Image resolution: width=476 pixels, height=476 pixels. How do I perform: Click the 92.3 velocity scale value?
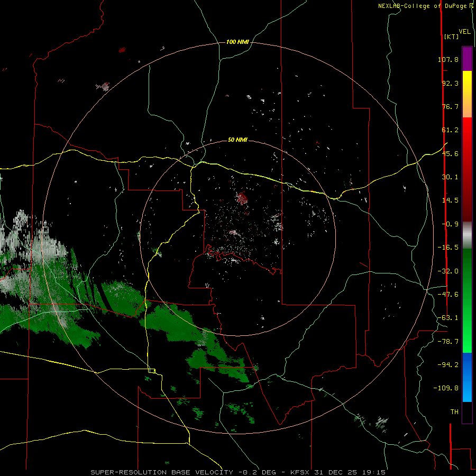point(450,83)
